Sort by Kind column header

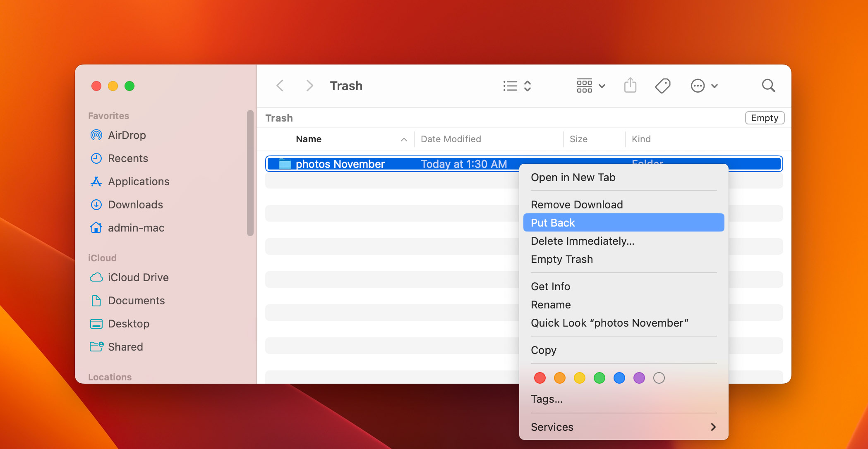click(x=641, y=139)
